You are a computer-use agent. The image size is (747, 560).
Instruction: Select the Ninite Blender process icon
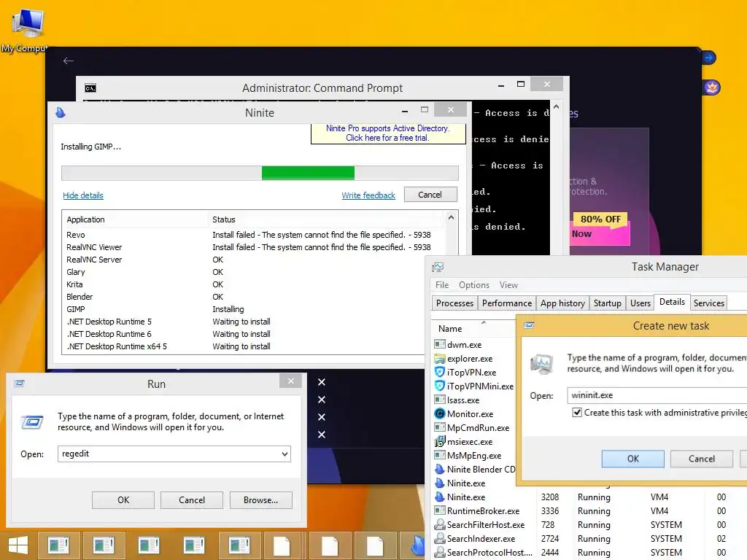point(440,469)
